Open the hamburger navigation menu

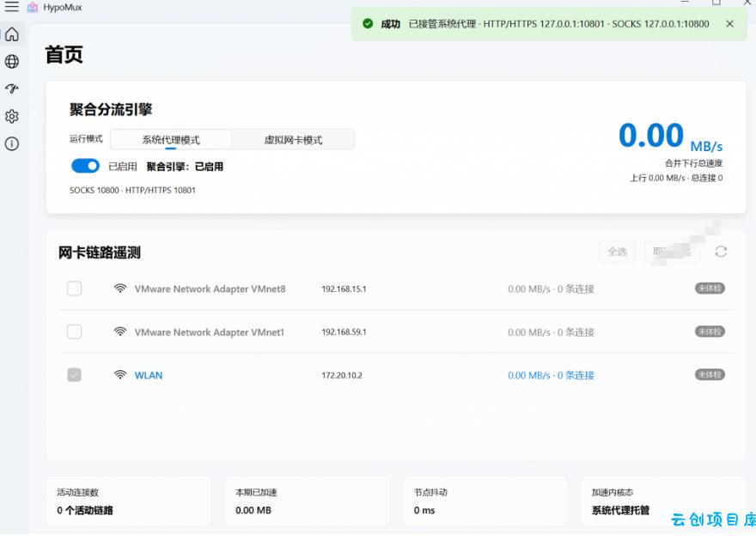[x=11, y=7]
